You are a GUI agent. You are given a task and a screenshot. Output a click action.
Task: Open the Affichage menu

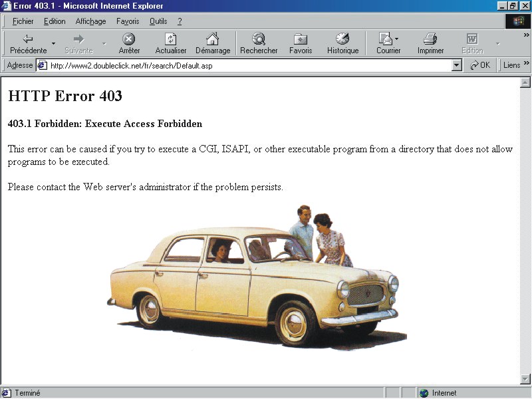coord(90,21)
